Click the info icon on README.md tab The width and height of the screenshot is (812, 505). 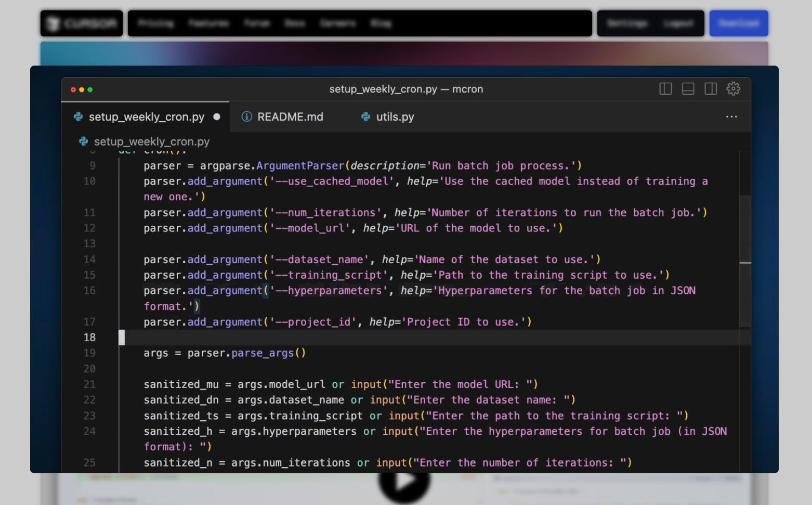(247, 117)
